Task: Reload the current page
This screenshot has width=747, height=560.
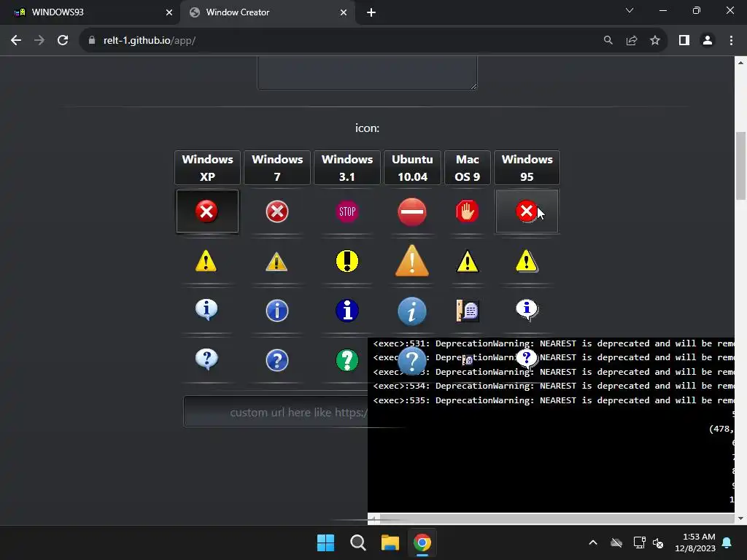Action: tap(63, 41)
